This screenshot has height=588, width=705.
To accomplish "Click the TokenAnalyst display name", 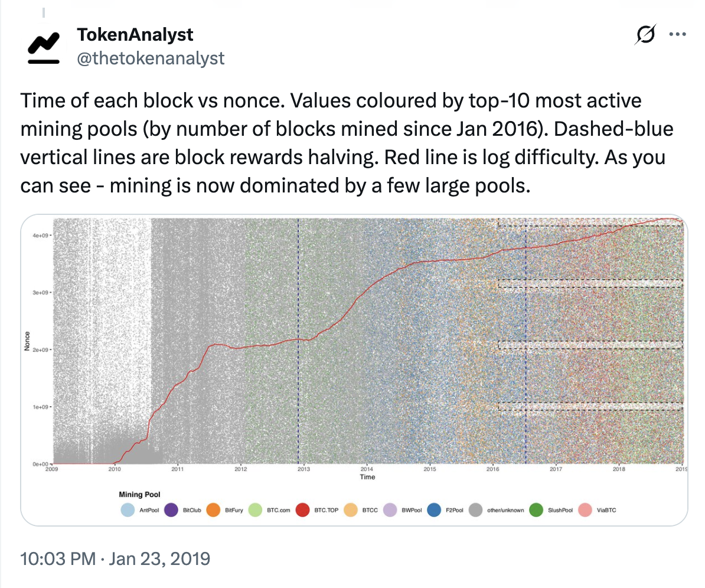I will pos(135,34).
